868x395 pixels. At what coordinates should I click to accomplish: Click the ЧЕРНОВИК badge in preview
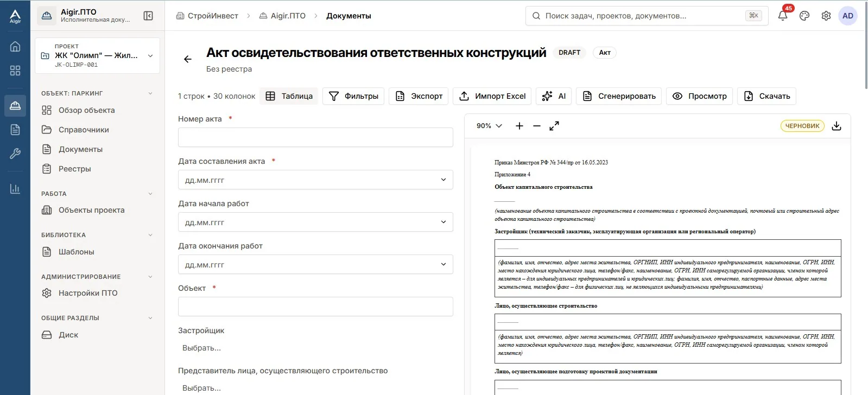tap(802, 126)
